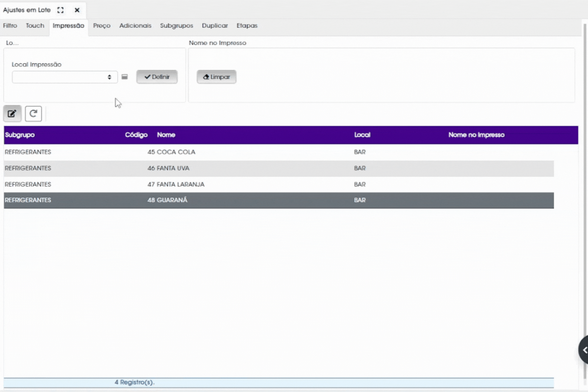Viewport: 588px width, 392px height.
Task: Sort by the Subgrupo column header
Action: (20, 135)
